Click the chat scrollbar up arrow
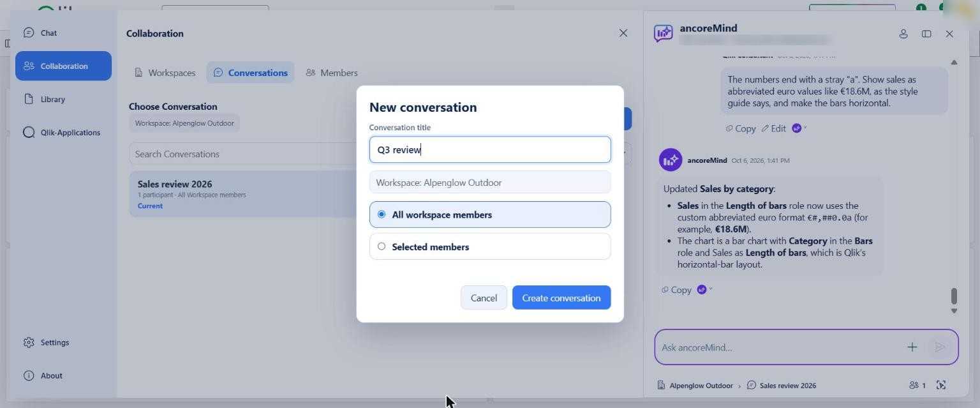Image resolution: width=980 pixels, height=408 pixels. click(954, 62)
